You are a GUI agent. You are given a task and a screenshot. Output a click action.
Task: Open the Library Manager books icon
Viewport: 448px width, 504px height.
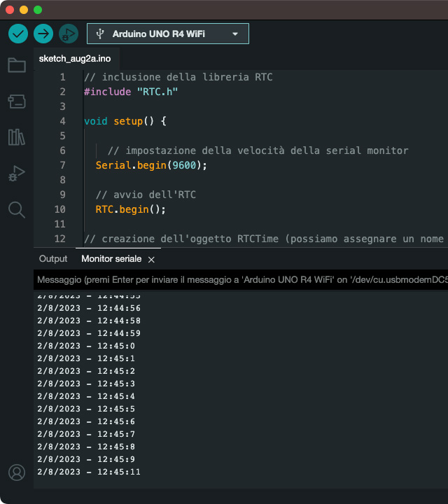[17, 137]
